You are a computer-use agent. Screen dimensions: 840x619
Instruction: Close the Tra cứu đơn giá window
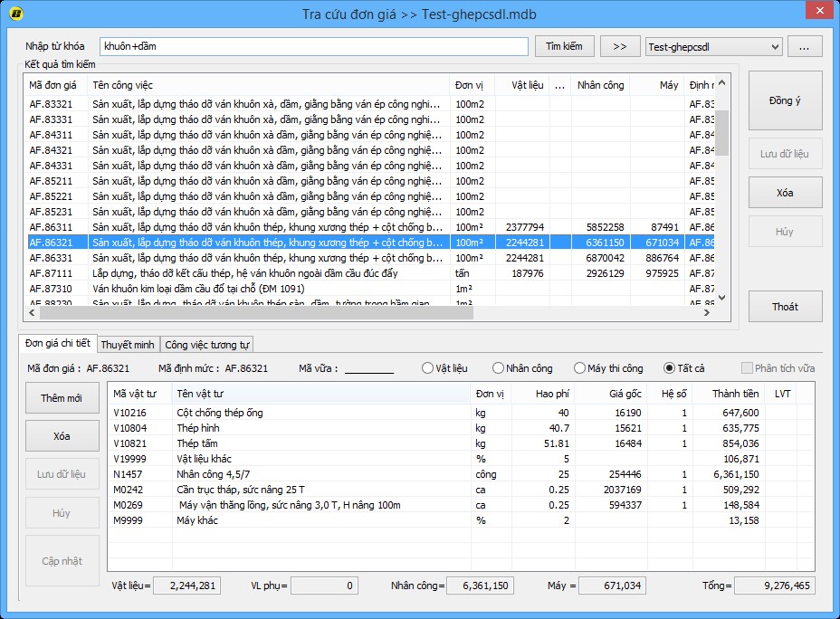[x=817, y=11]
